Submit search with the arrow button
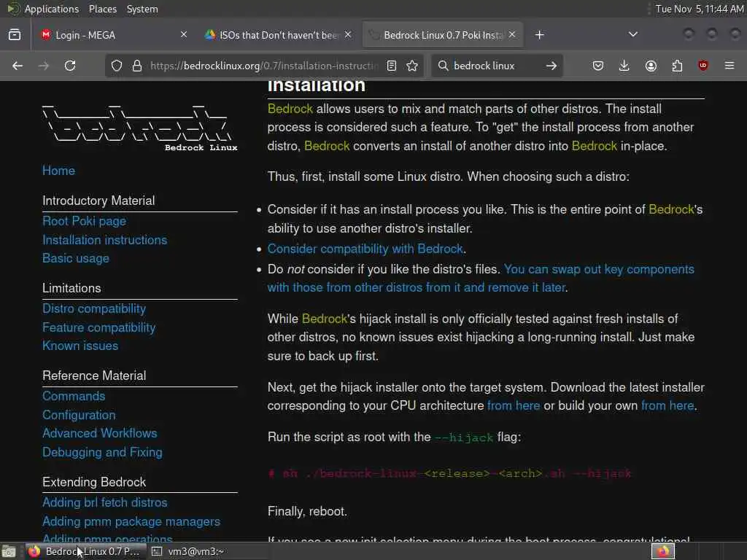Viewport: 747px width, 560px height. 551,66
